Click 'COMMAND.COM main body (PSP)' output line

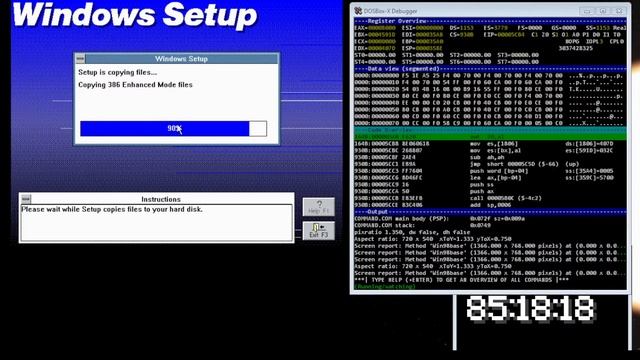440,219
